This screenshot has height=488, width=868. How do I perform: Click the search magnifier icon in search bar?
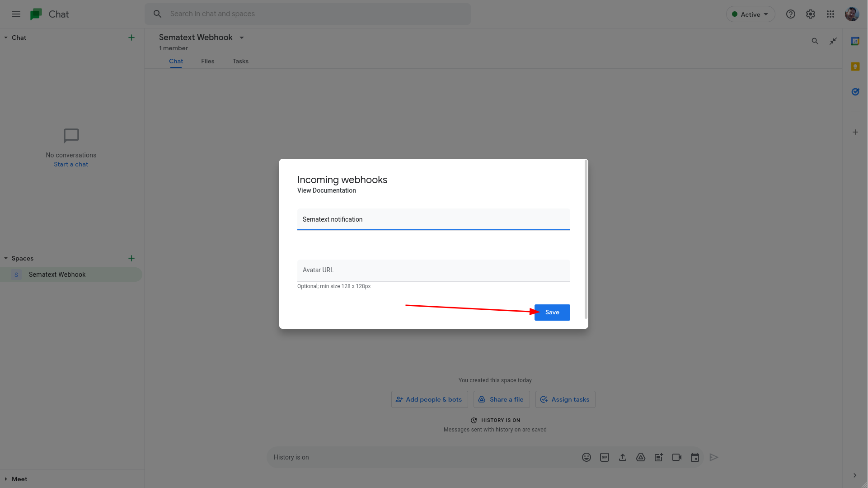tap(157, 14)
